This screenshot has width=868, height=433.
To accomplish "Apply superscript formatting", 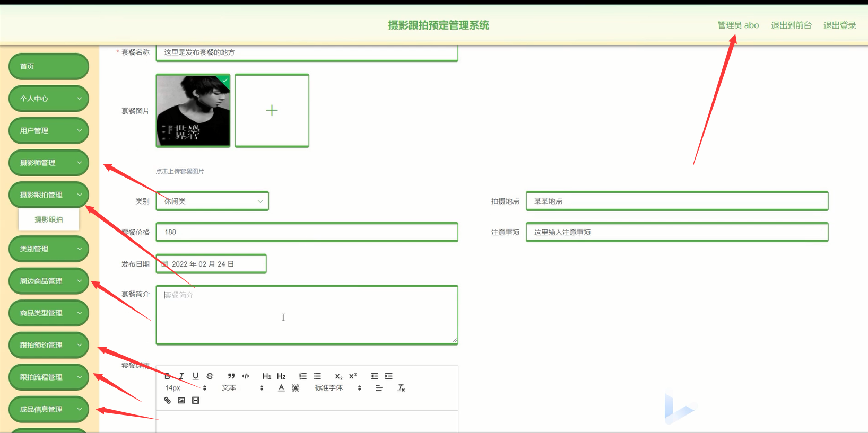I will (353, 376).
